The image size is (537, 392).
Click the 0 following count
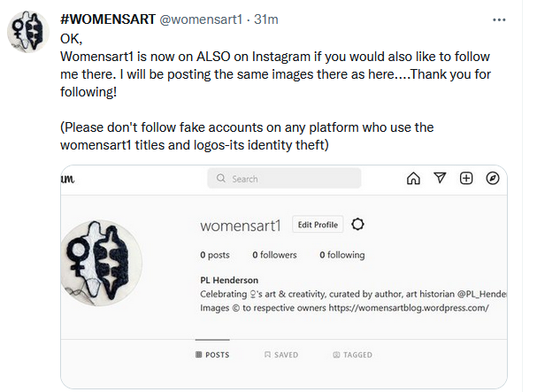[x=342, y=255]
